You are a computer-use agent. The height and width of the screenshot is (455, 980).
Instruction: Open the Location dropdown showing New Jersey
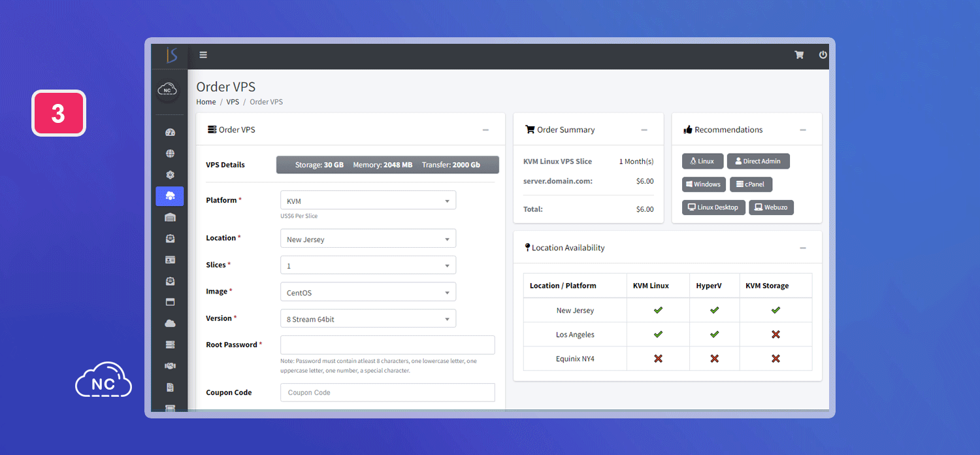click(x=368, y=239)
